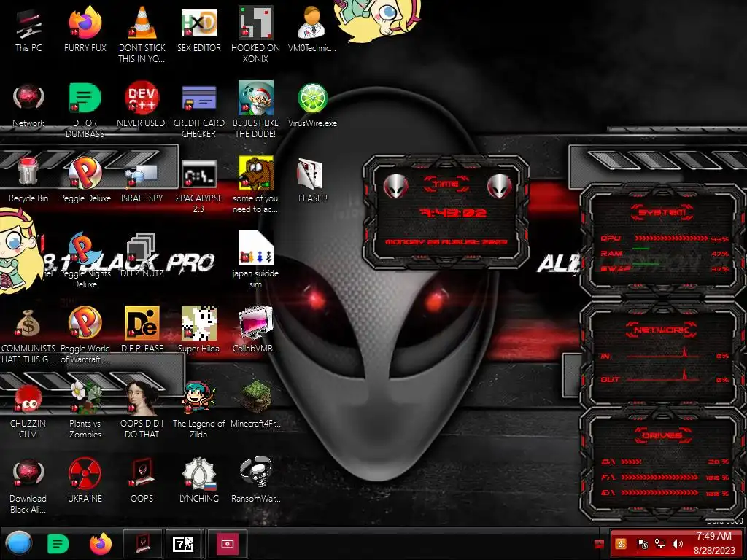Open the Minecraft4Fr... grass block icon
Image resolution: width=747 pixels, height=560 pixels.
[255, 405]
